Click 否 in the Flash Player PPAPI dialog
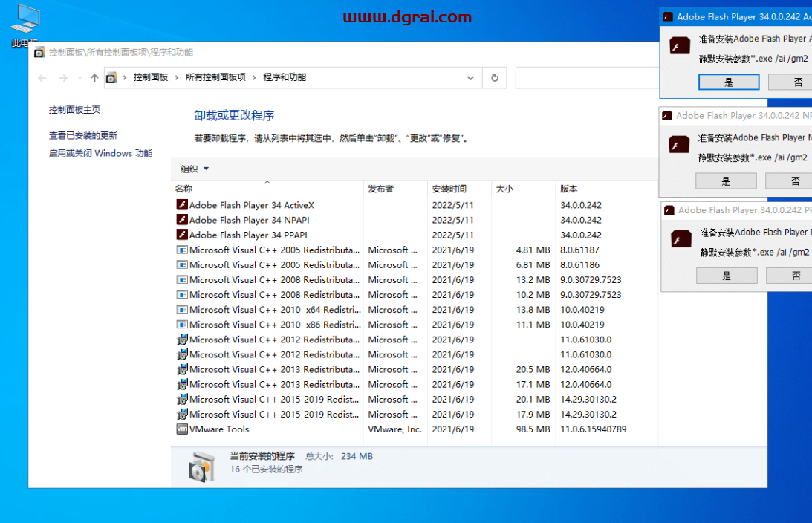The height and width of the screenshot is (523, 812). click(789, 276)
